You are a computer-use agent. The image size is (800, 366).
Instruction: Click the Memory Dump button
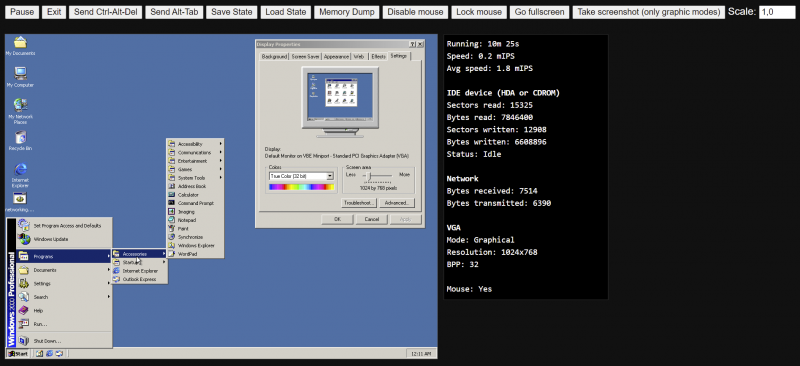coord(347,12)
